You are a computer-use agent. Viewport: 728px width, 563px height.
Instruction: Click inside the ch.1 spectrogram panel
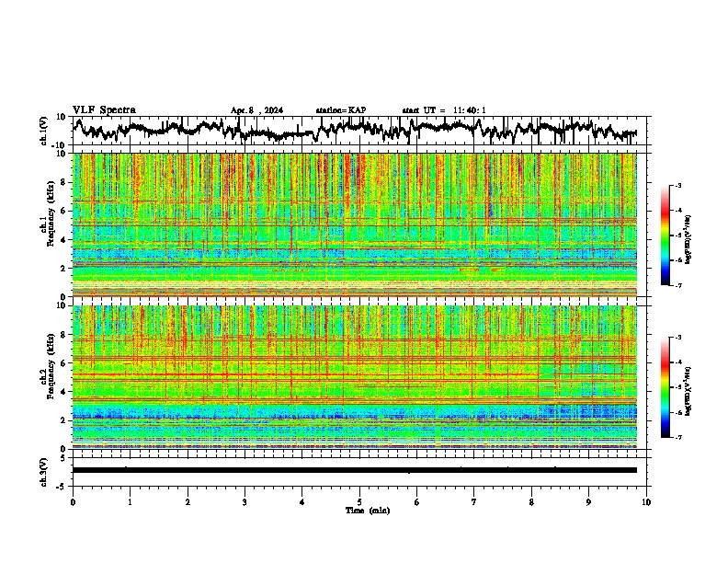[355, 224]
